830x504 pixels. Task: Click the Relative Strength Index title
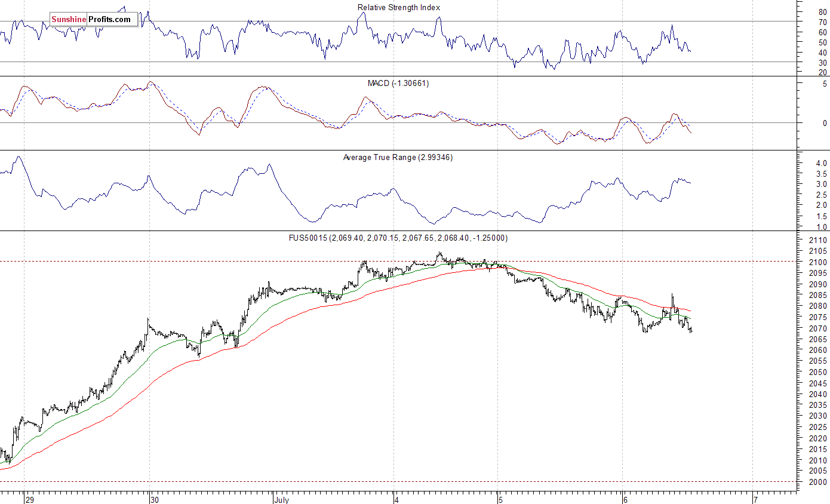click(x=399, y=8)
